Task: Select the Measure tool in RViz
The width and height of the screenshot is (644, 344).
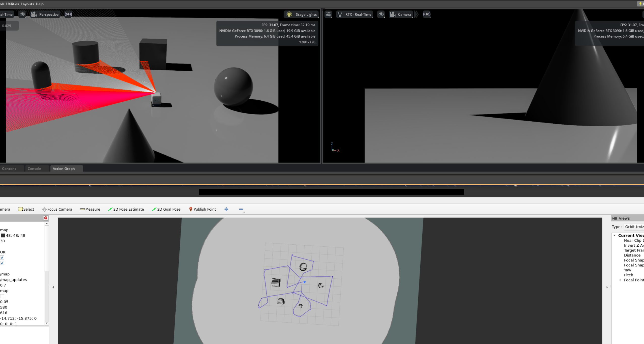Action: point(90,209)
